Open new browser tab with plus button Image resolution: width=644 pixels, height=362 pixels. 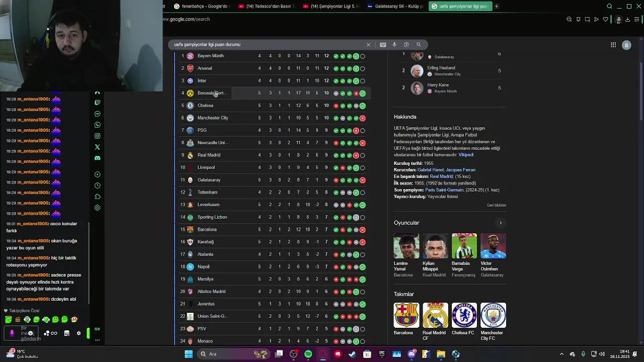[497, 6]
